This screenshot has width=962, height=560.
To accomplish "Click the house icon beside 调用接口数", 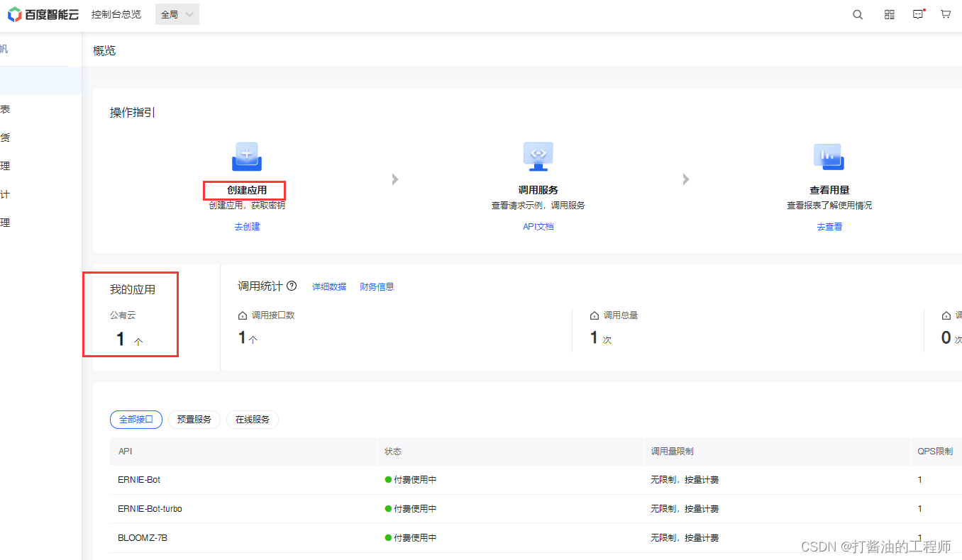I will coord(243,315).
